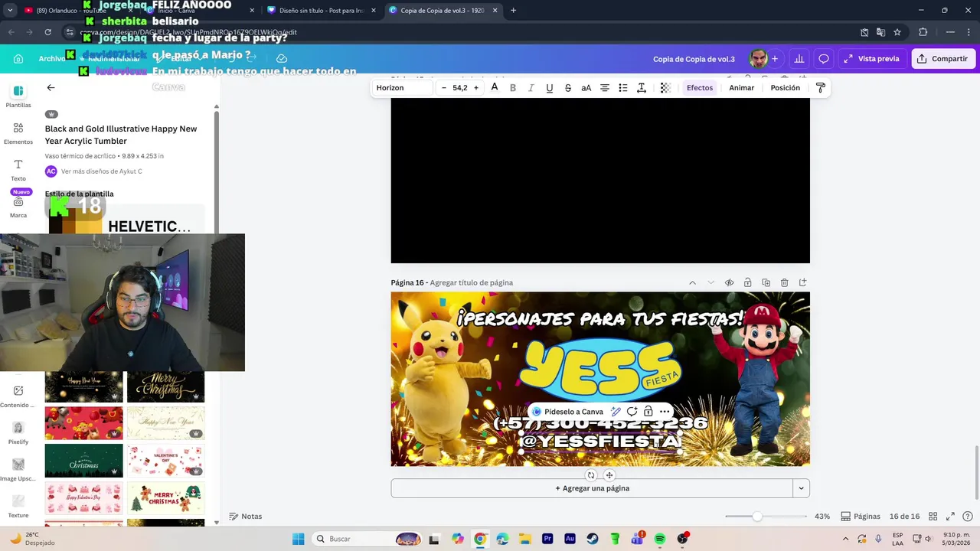Click Agregar una página button

pyautogui.click(x=592, y=488)
